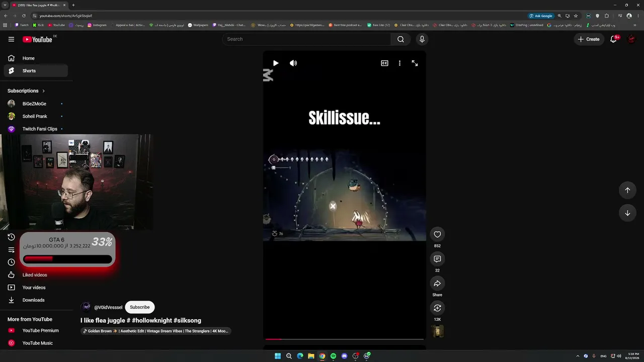Viewport: 644px width, 362px height.
Task: Share this Short
Action: (x=437, y=284)
